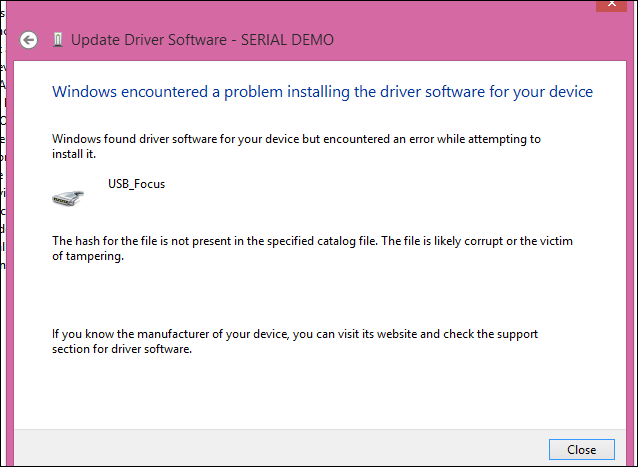Viewport: 638px width, 467px height.
Task: Click the 'of tampering.' line of the error
Action: [88, 256]
